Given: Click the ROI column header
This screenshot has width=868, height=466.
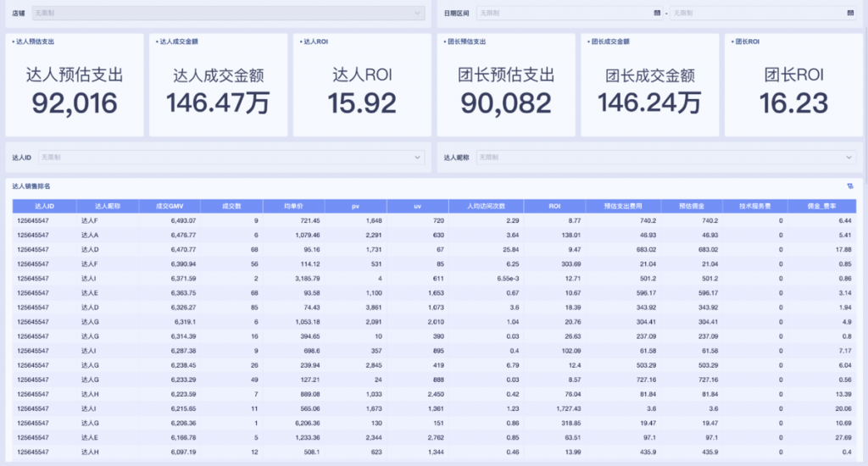Looking at the screenshot, I should coord(554,206).
